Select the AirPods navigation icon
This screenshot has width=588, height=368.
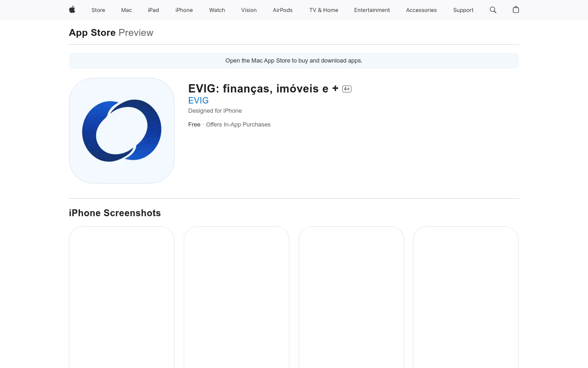(x=282, y=10)
